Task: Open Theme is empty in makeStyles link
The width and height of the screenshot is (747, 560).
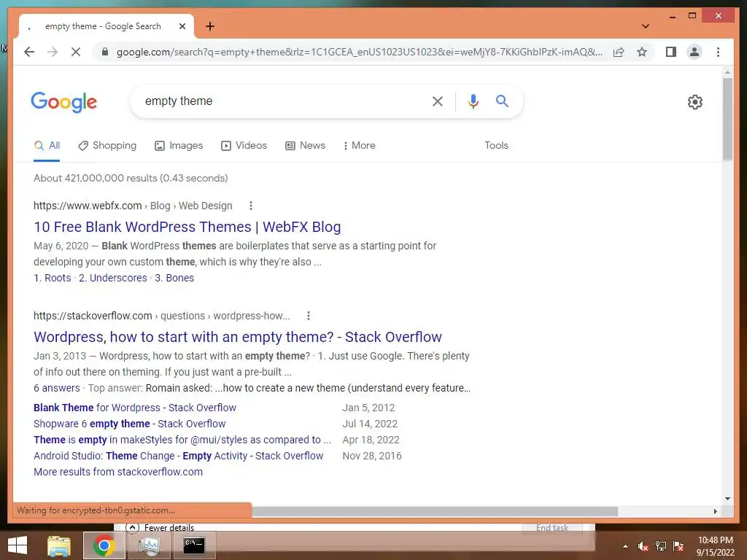Action: pos(182,440)
